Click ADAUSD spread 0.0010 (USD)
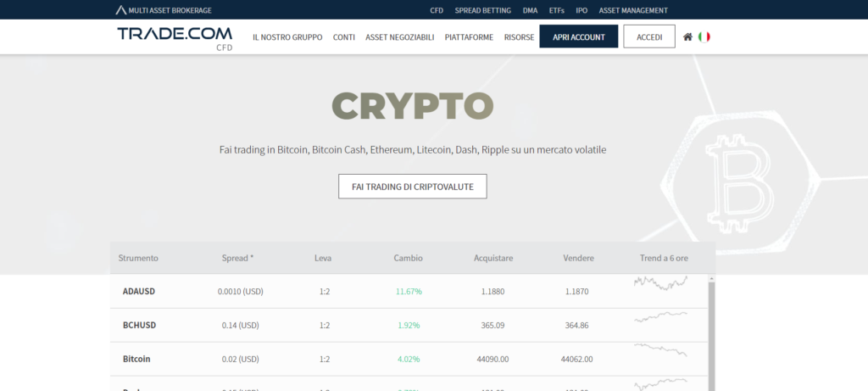Viewport: 868px width, 391px height. pyautogui.click(x=240, y=291)
